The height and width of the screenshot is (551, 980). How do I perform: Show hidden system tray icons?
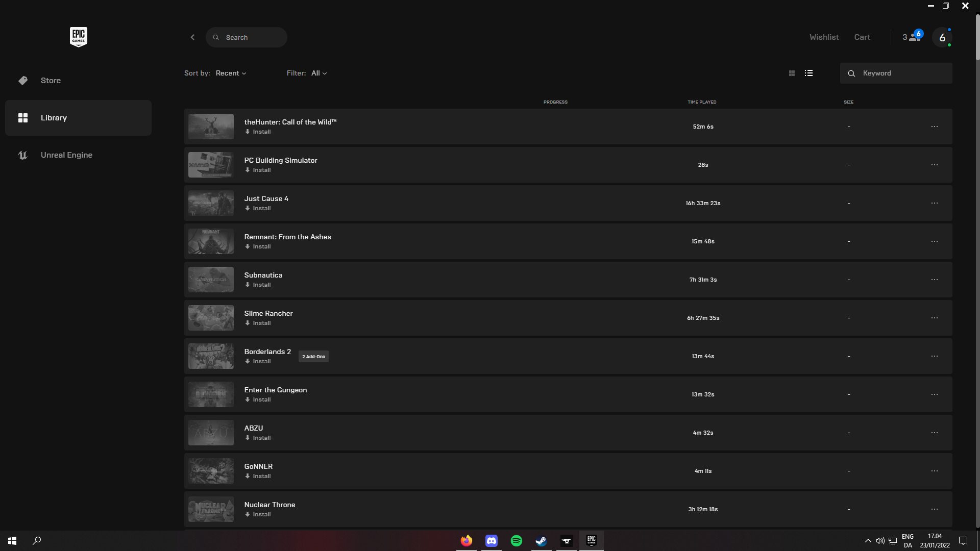(x=868, y=541)
